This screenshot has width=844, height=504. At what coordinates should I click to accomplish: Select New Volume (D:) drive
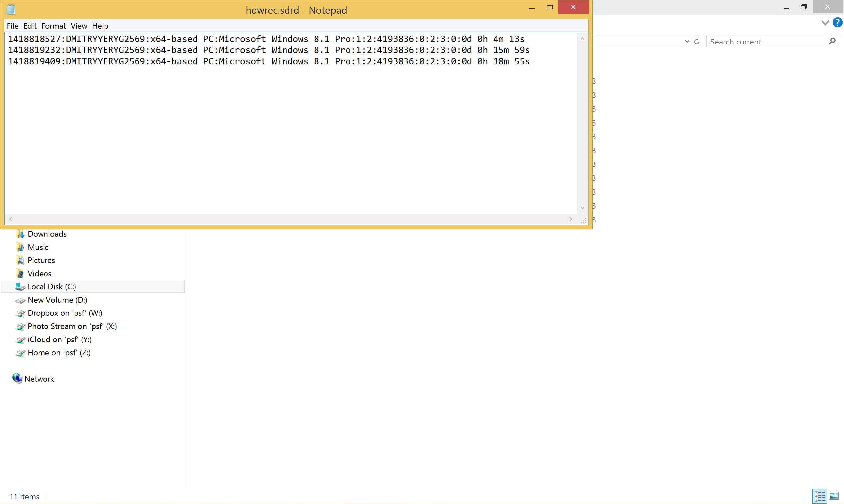[x=57, y=300]
